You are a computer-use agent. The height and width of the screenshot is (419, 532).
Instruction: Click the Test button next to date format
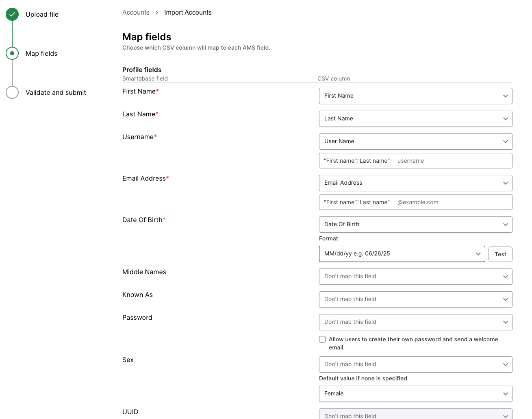500,254
